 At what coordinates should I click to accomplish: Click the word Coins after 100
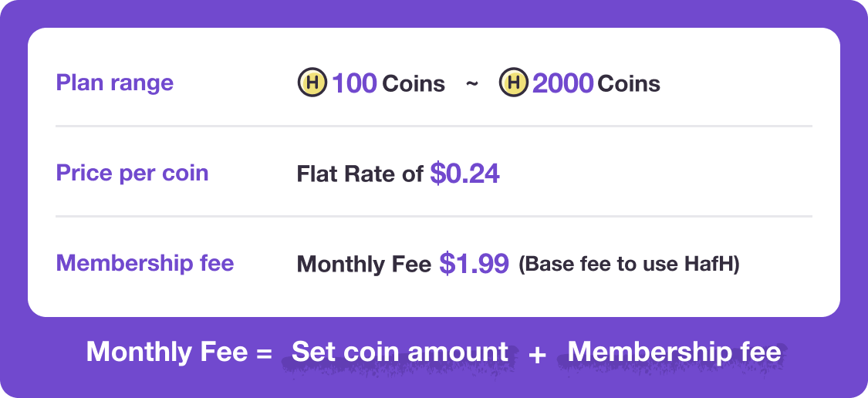point(414,84)
